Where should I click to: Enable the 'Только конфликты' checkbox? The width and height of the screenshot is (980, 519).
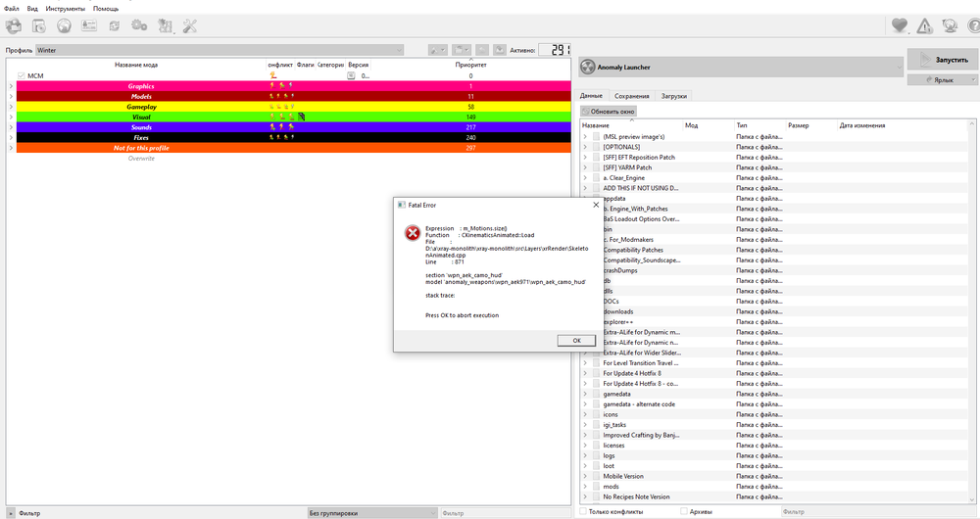584,511
